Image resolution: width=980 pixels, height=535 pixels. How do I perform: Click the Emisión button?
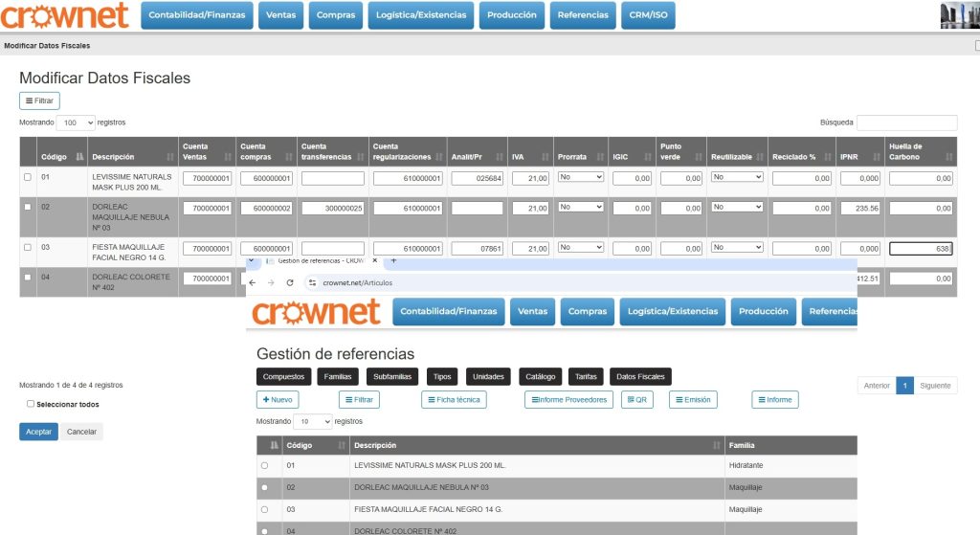[x=693, y=400]
